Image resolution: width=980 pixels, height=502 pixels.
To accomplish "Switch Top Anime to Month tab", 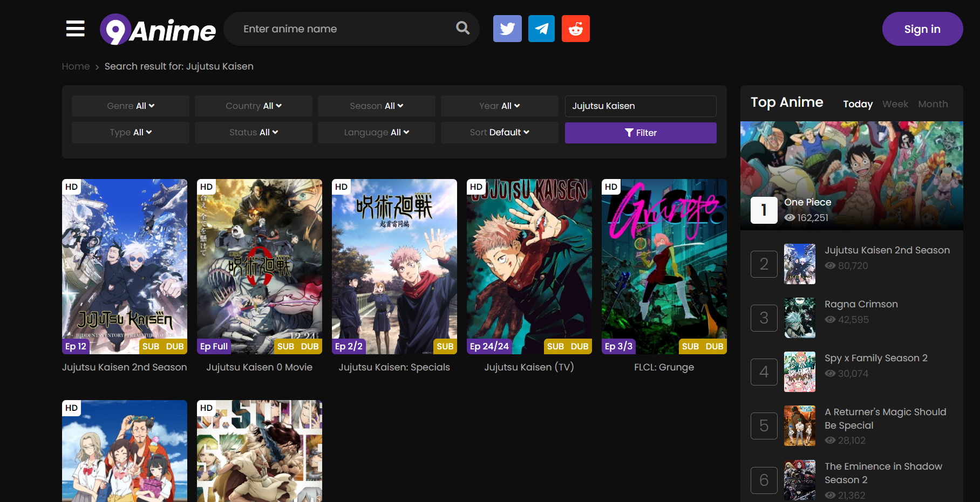I will tap(933, 104).
